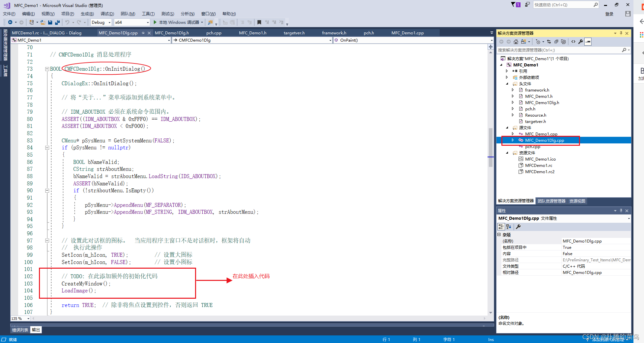Click the 登录 sign-in link
Viewport: 644px width, 343px height.
[x=609, y=14]
